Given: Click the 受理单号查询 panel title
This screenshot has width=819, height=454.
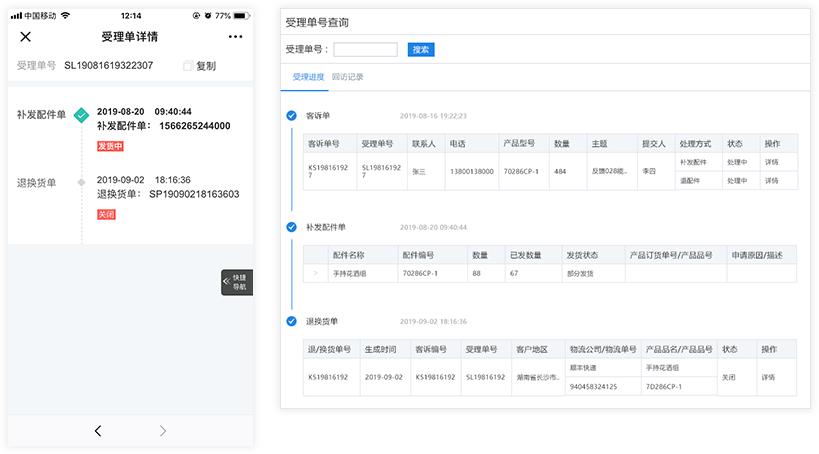Looking at the screenshot, I should coord(317,22).
